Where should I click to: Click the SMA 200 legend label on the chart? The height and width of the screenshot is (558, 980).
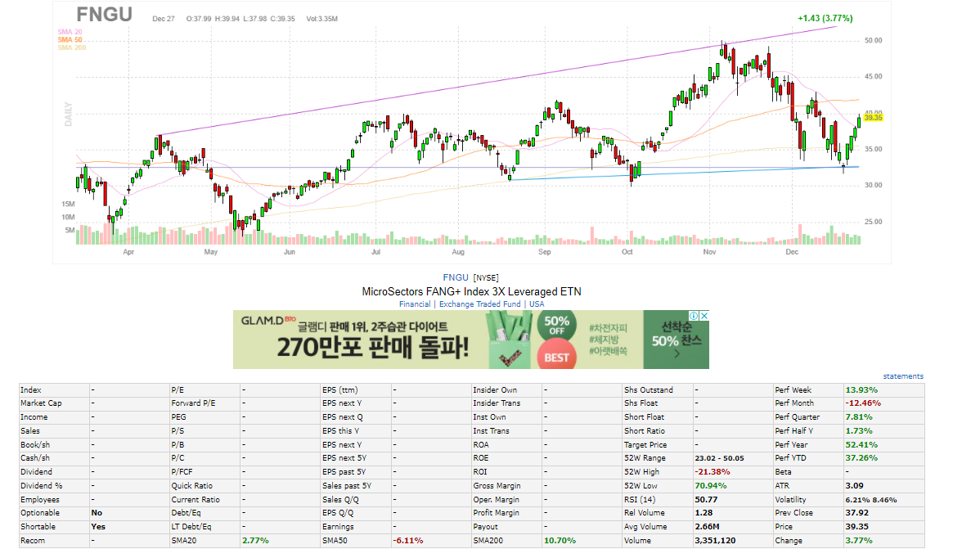click(x=72, y=47)
